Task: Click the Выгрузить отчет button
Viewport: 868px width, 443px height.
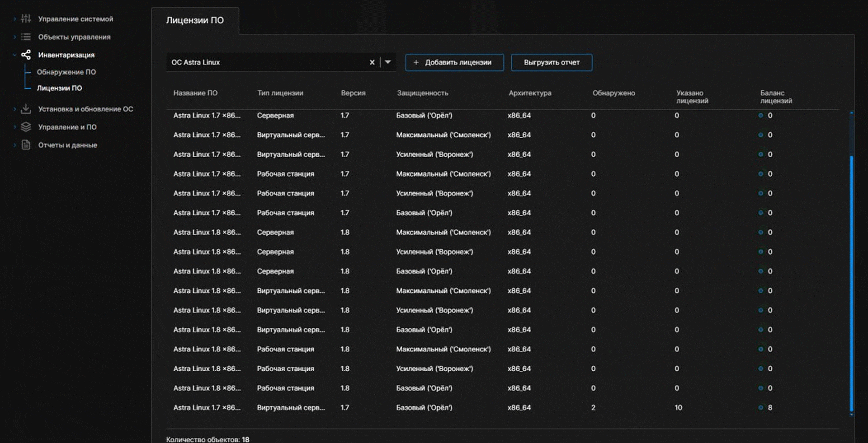Action: click(x=552, y=62)
